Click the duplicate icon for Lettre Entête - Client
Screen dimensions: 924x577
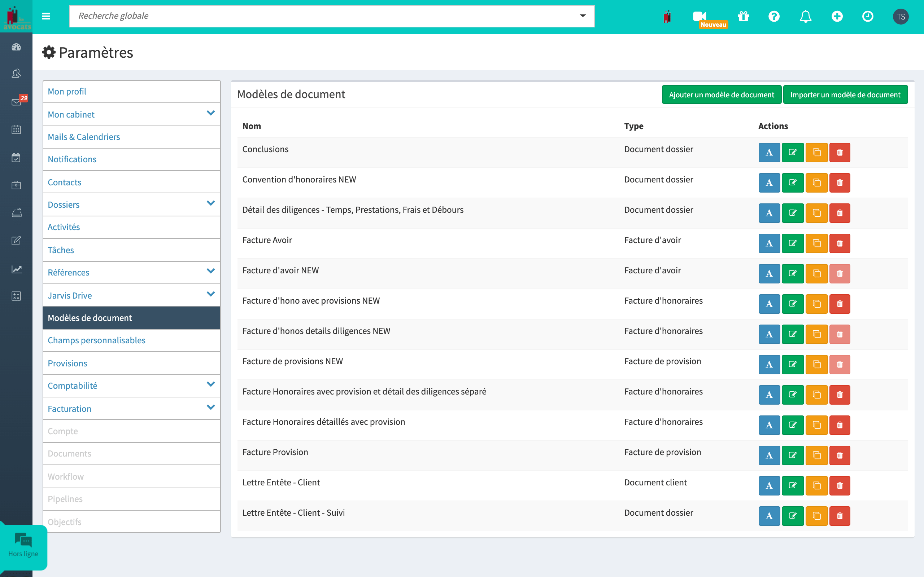pos(816,485)
